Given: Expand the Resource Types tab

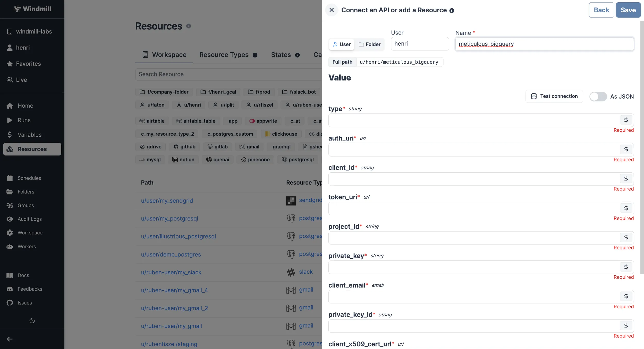Looking at the screenshot, I should (224, 55).
